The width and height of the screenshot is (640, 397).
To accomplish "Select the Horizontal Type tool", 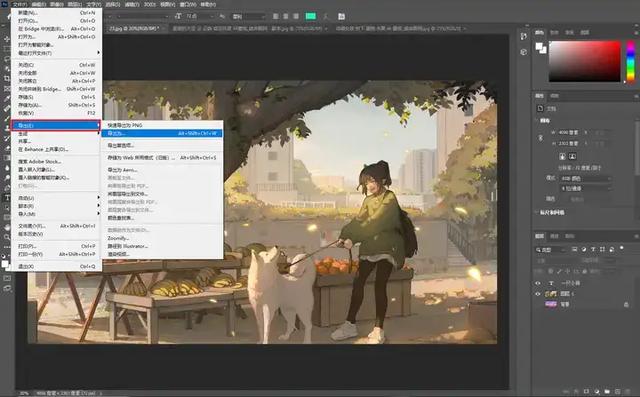I will pyautogui.click(x=7, y=198).
